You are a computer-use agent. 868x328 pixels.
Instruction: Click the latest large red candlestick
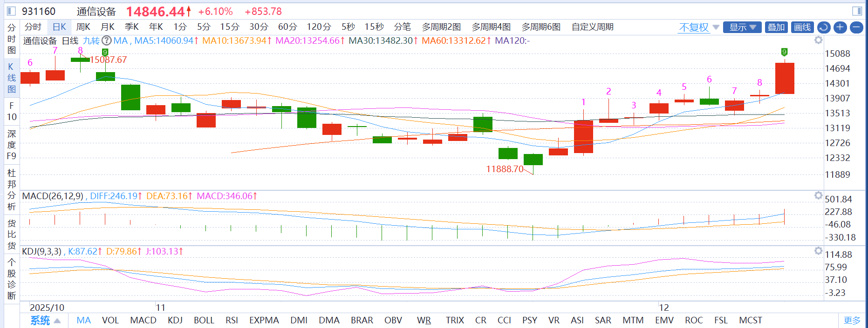click(x=785, y=78)
